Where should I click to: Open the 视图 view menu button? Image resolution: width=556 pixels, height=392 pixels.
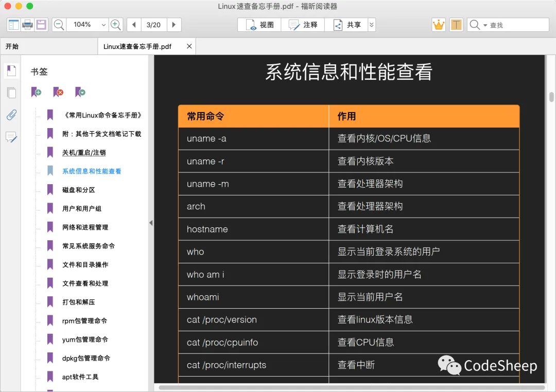pos(259,25)
